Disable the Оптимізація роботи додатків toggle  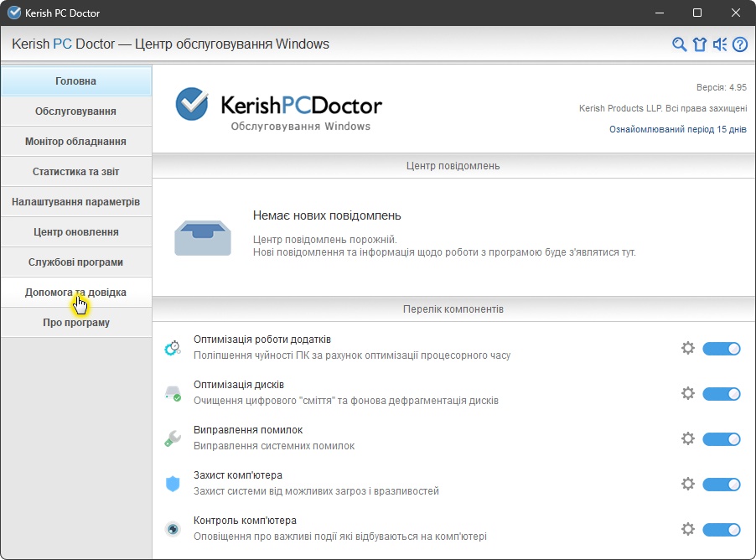point(721,348)
